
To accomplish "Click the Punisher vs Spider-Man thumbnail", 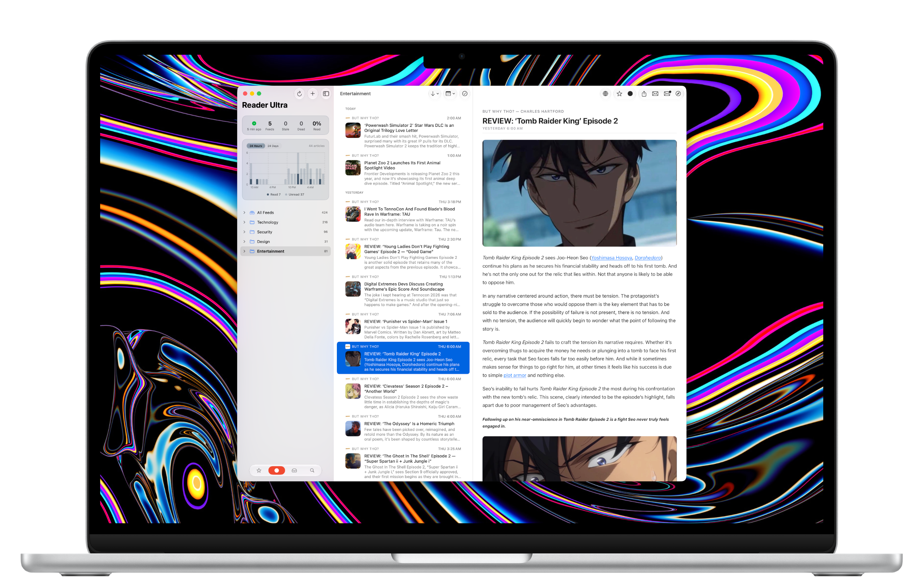I will point(353,327).
